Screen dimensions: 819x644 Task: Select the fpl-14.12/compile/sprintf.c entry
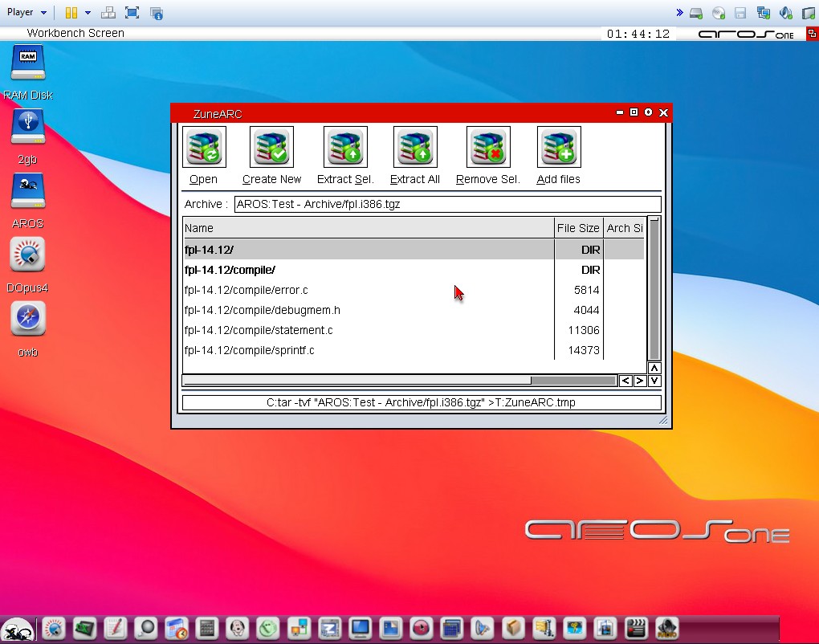[368, 350]
